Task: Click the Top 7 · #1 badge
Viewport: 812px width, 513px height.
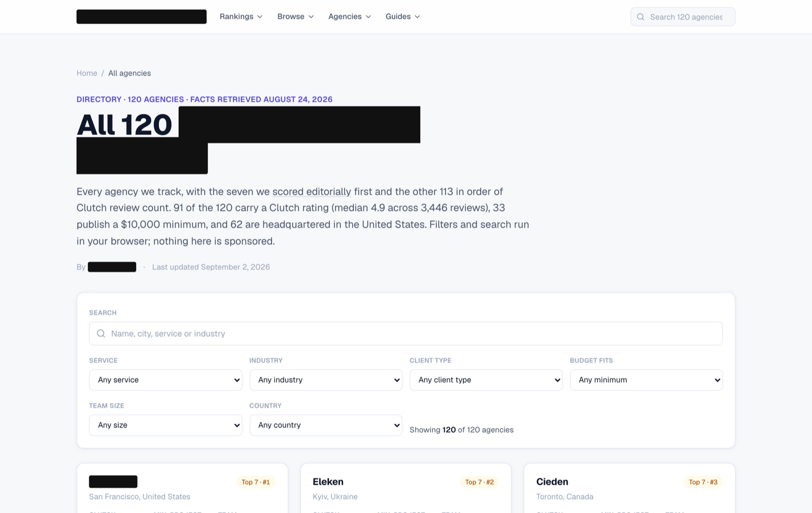Action: pos(256,482)
